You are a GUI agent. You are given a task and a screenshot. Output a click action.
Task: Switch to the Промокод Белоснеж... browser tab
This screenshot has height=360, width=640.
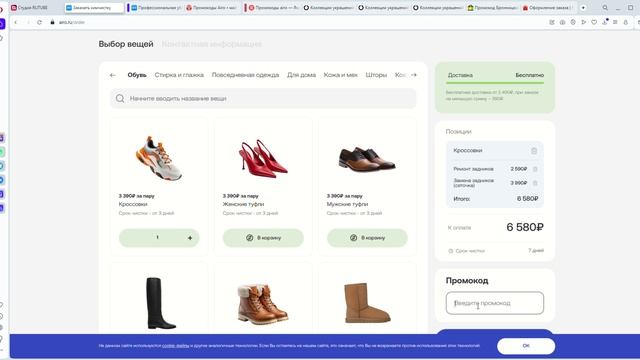(493, 8)
